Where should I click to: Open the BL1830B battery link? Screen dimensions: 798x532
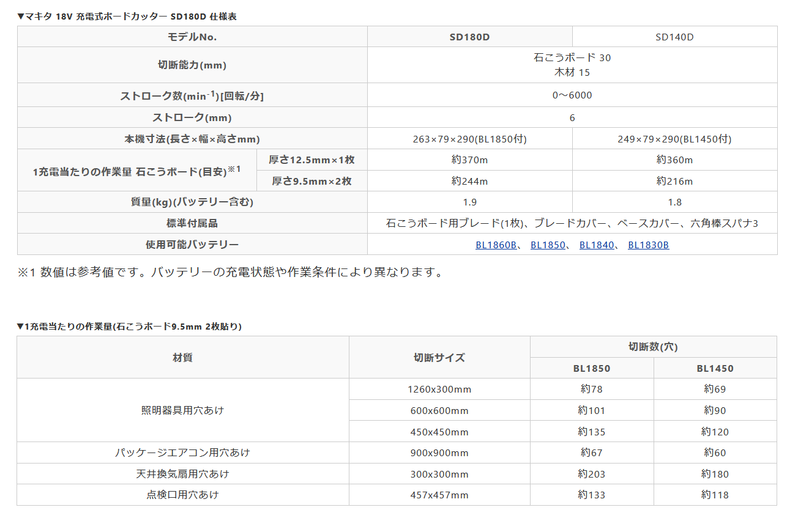(649, 245)
